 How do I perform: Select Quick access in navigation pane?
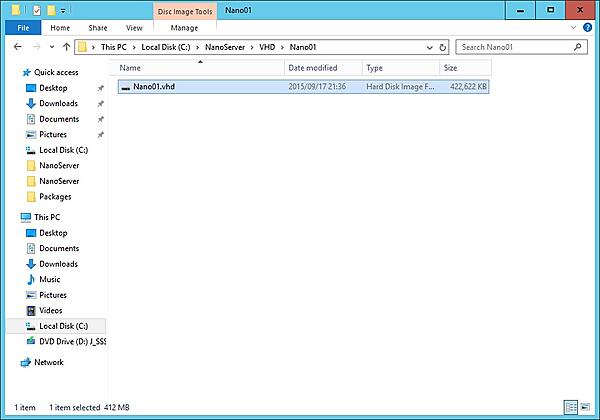coord(56,72)
